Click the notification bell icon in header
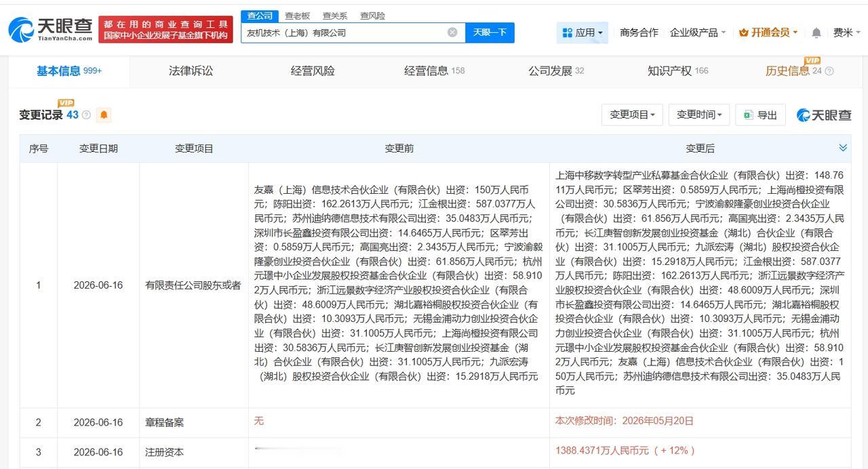Screen dimensions: 868x469 click(816, 33)
